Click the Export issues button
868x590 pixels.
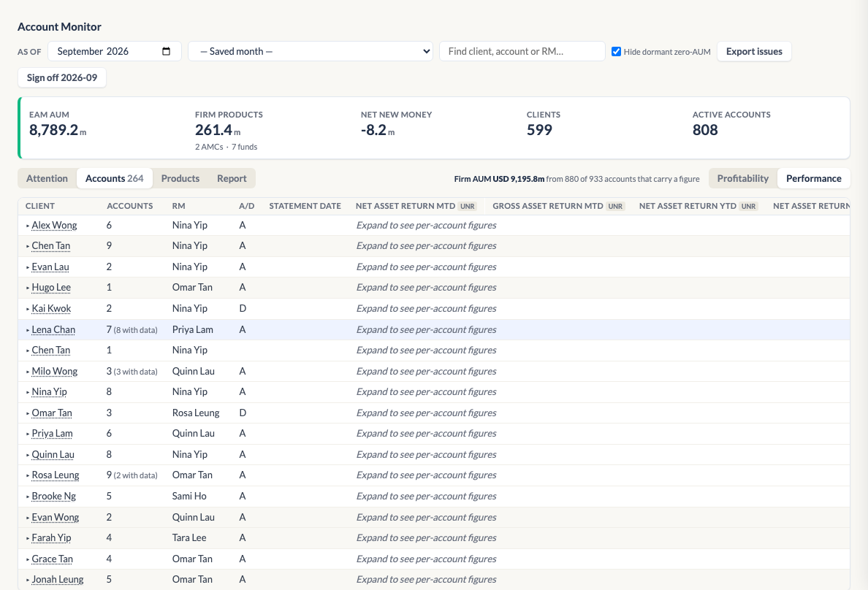[754, 51]
